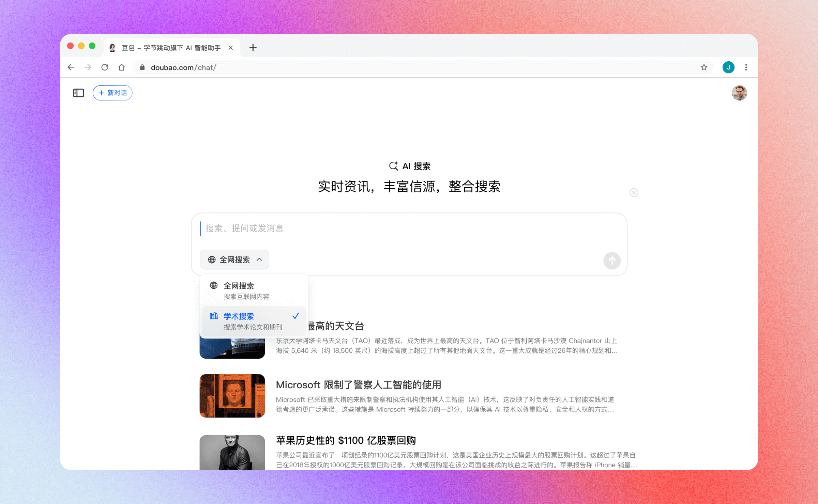Reload the page with the refresh icon
This screenshot has height=504, width=818.
104,67
